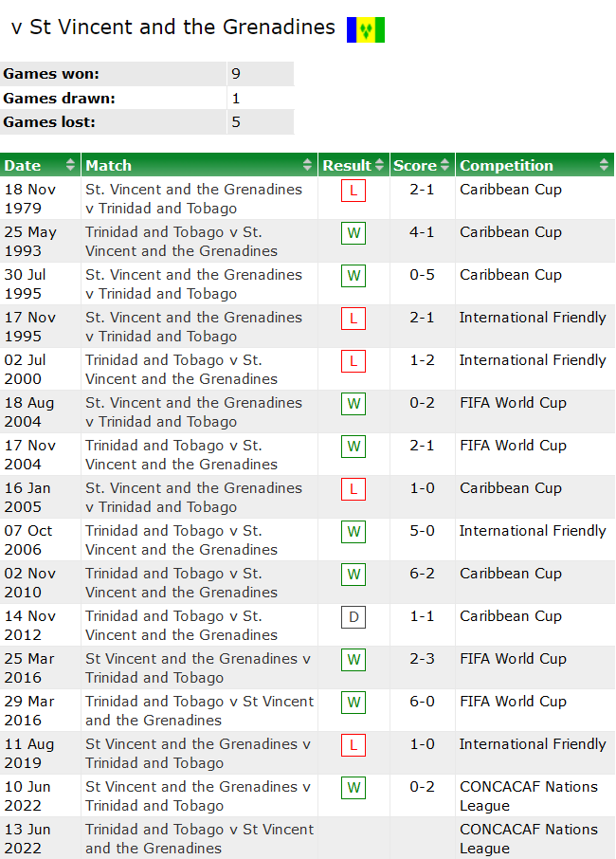Viewport: 616px width, 859px height.
Task: Sort table by Match column
Action: [199, 165]
